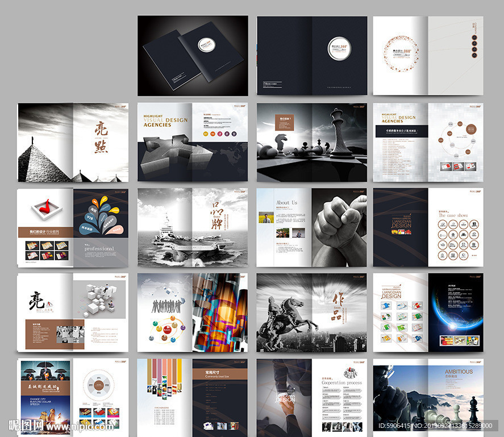Open the AMBITIOUS spread with chess above clouds
The width and height of the screenshot is (504, 437).
click(x=428, y=398)
